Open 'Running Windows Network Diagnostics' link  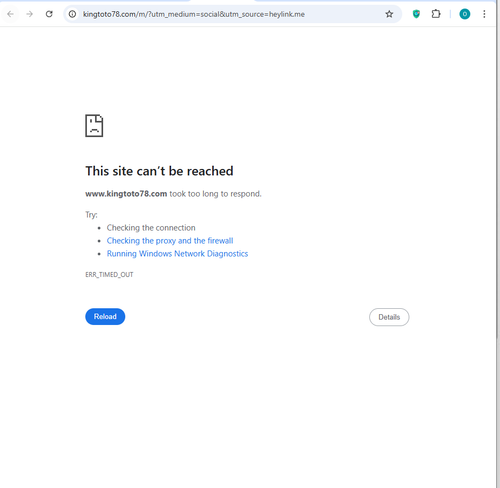[x=177, y=254]
